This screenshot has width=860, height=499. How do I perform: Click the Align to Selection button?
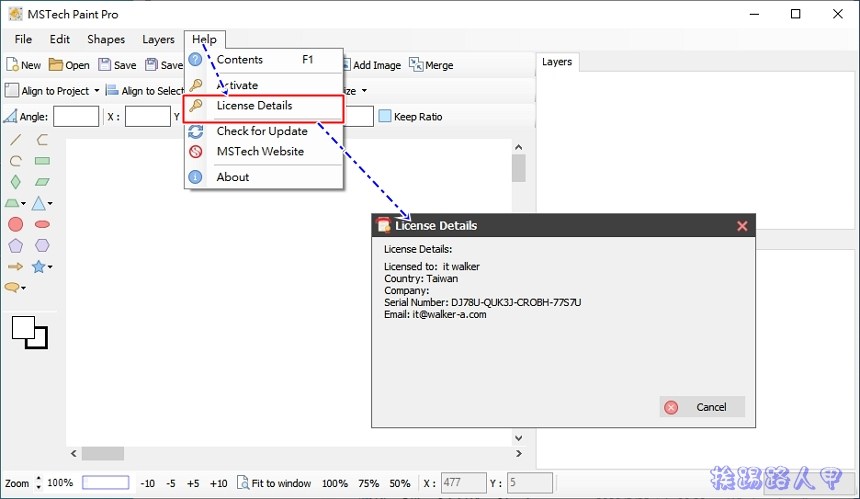[x=145, y=90]
